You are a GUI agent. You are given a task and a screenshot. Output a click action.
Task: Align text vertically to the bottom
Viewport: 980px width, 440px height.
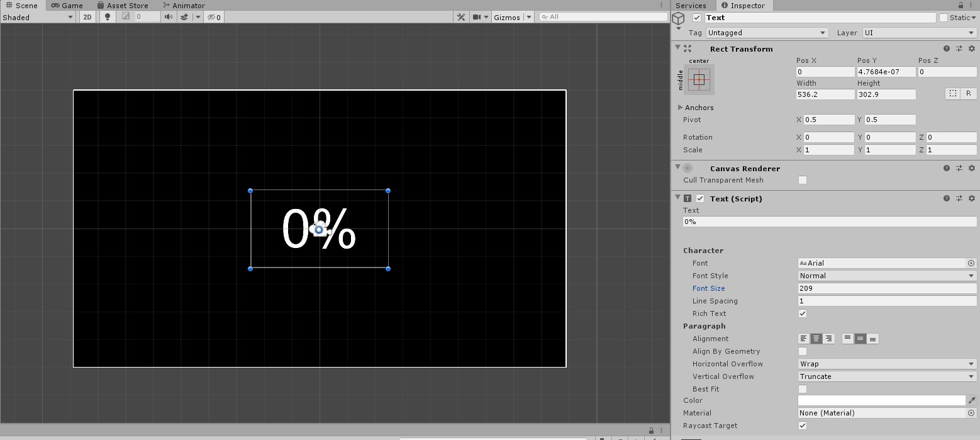coord(872,339)
